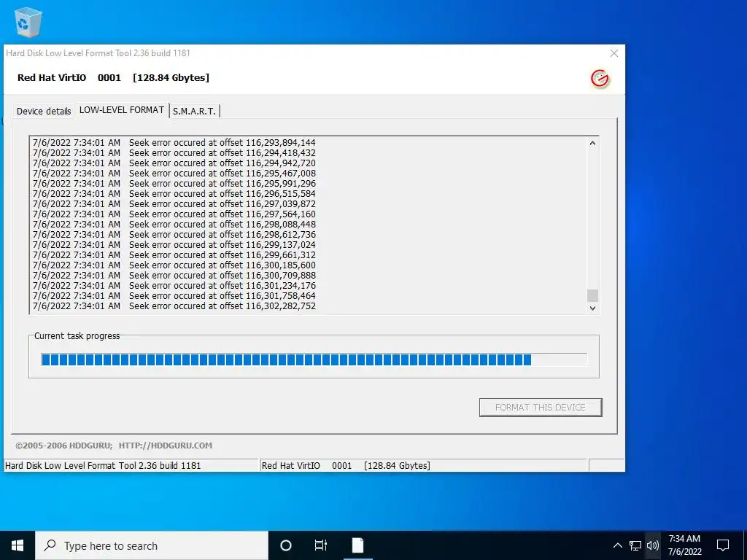This screenshot has height=560, width=747.
Task: Click the FORMAT THIS DEVICE button
Action: pyautogui.click(x=541, y=408)
